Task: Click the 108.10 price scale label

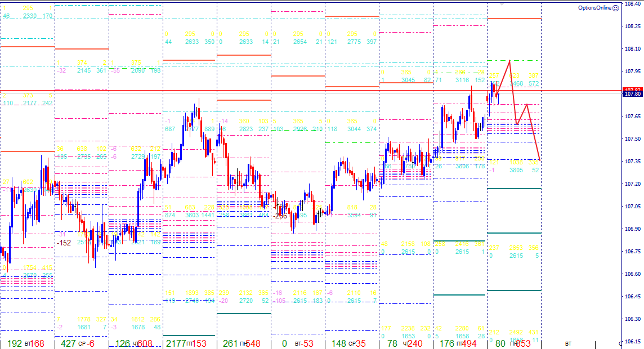Action: click(x=633, y=49)
